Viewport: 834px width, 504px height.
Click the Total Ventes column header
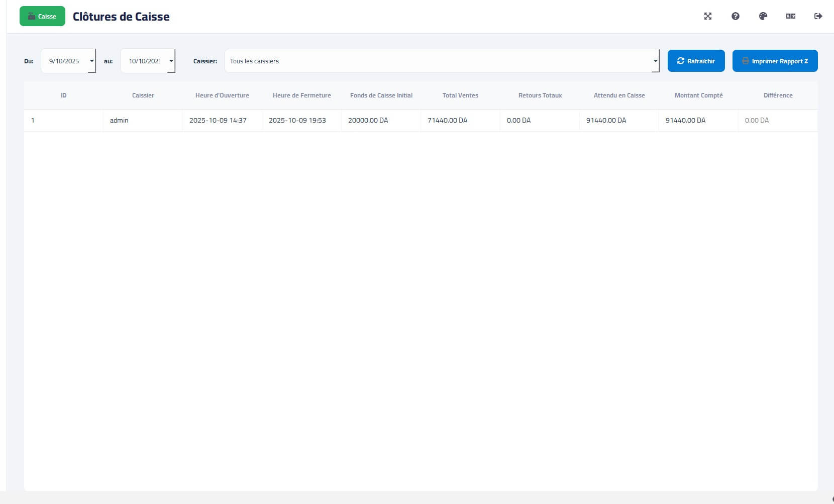pos(460,95)
